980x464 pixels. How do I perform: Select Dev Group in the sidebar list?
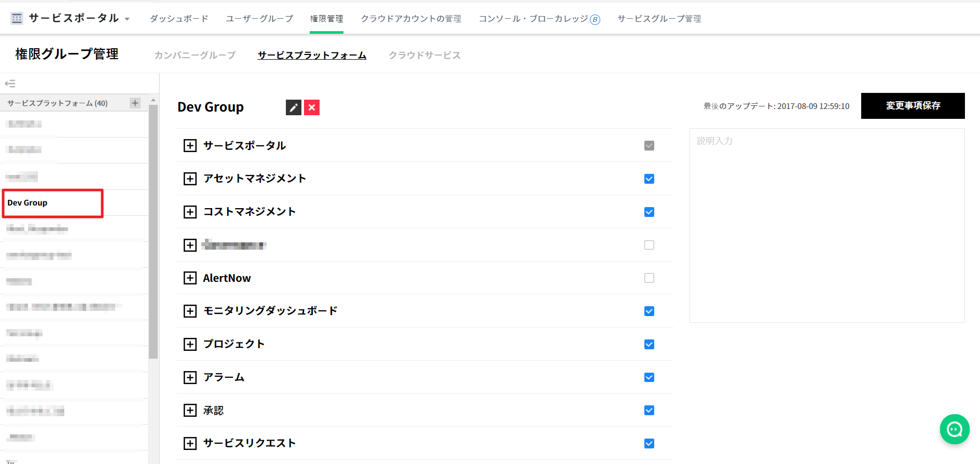click(27, 203)
